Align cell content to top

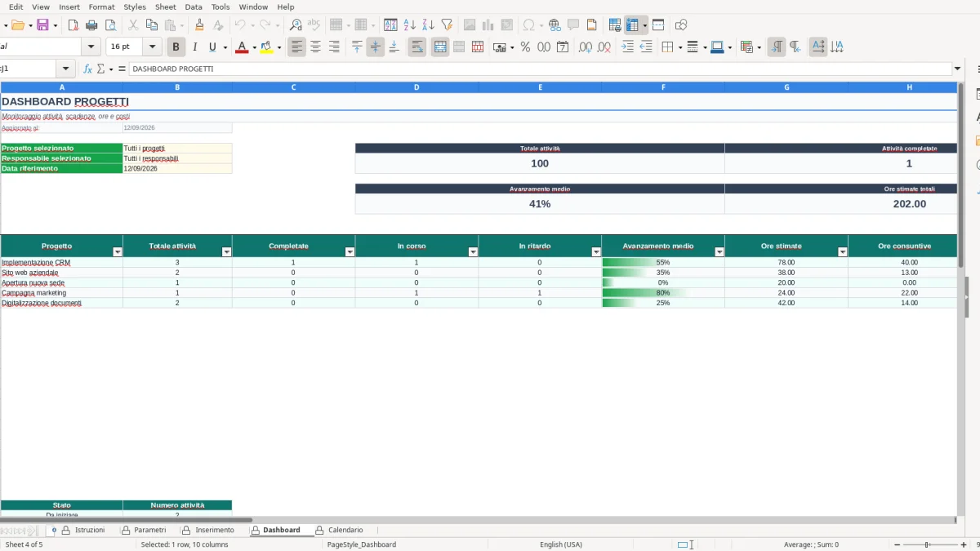pos(357,47)
